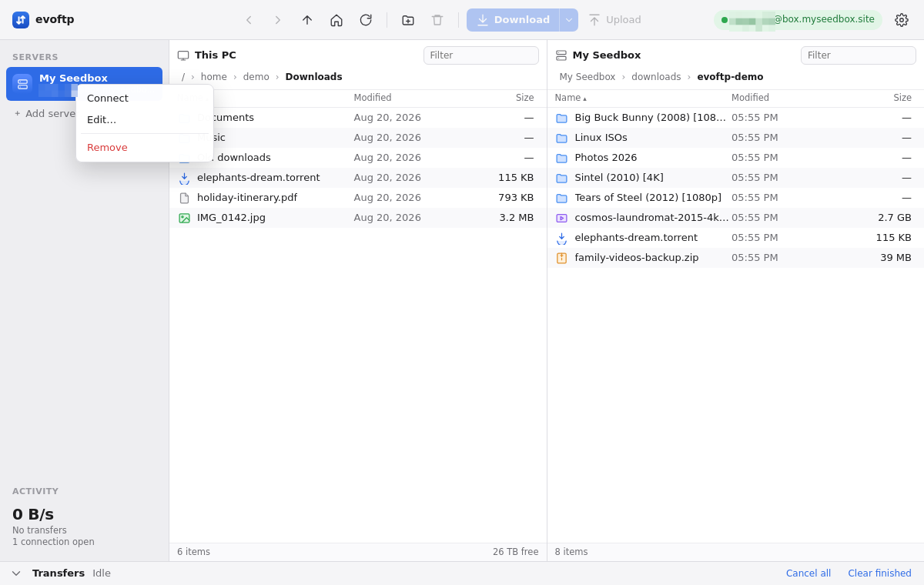This screenshot has height=585, width=924.
Task: Click the evoftp app logo icon
Action: point(21,20)
